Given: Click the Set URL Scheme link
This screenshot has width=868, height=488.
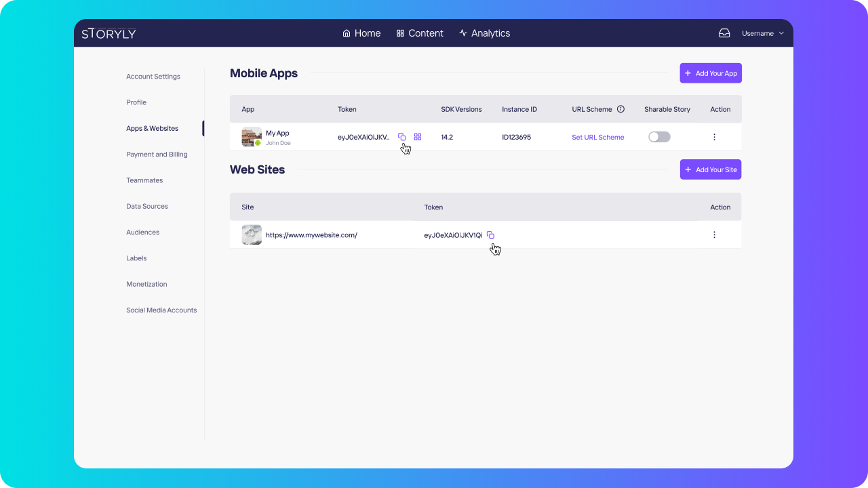Looking at the screenshot, I should (x=598, y=137).
